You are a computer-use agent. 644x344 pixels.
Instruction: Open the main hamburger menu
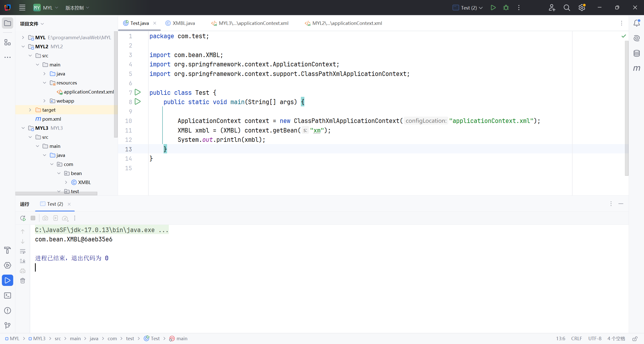point(22,8)
